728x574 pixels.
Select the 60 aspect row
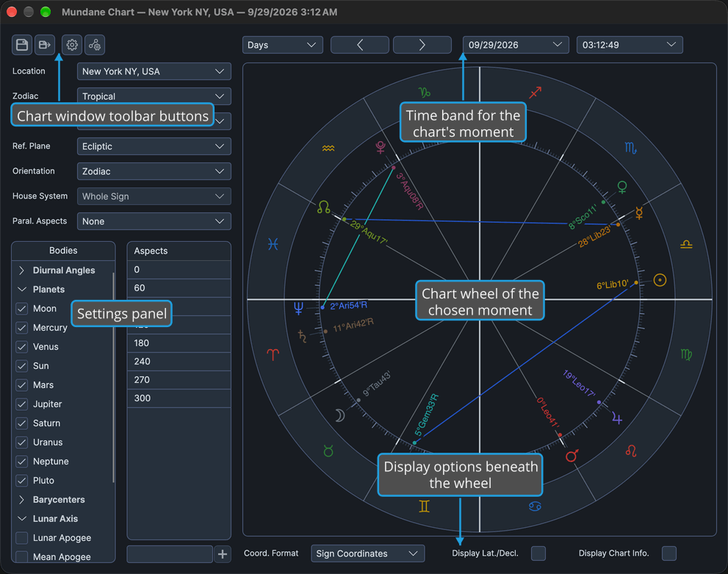179,288
